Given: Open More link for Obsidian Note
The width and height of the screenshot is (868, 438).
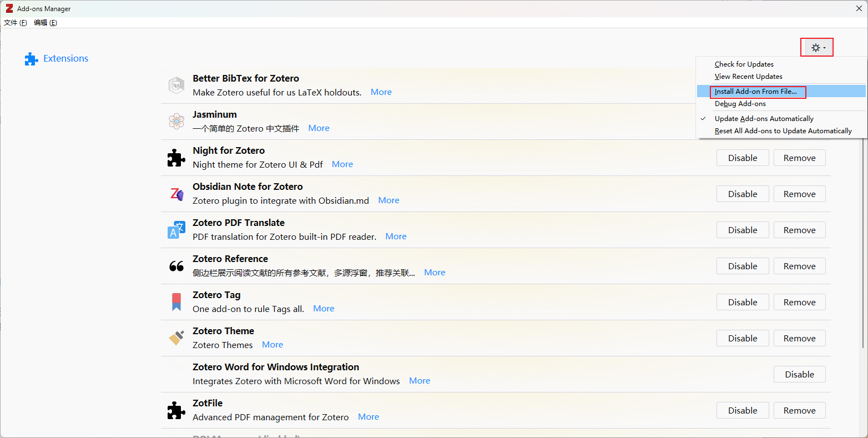Looking at the screenshot, I should pyautogui.click(x=389, y=200).
